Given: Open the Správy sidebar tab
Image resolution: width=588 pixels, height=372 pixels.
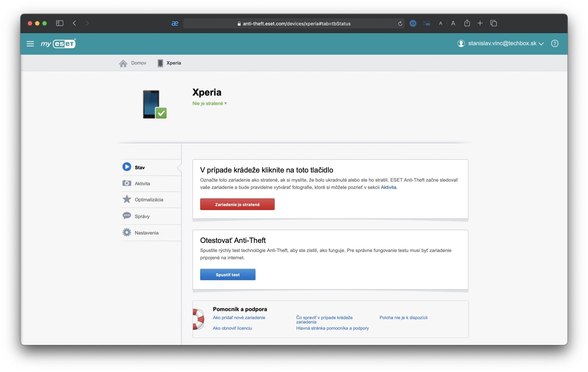Looking at the screenshot, I should pyautogui.click(x=151, y=216).
